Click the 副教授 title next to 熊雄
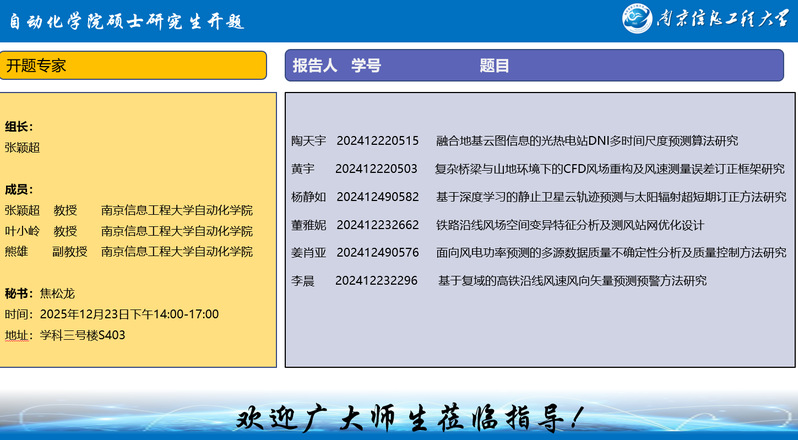The image size is (798, 440). [x=70, y=251]
